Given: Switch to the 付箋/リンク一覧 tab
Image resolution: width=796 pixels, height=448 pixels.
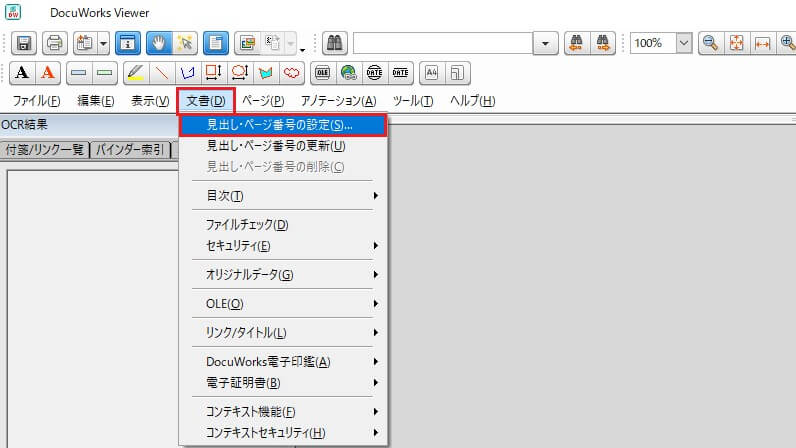Looking at the screenshot, I should (45, 149).
